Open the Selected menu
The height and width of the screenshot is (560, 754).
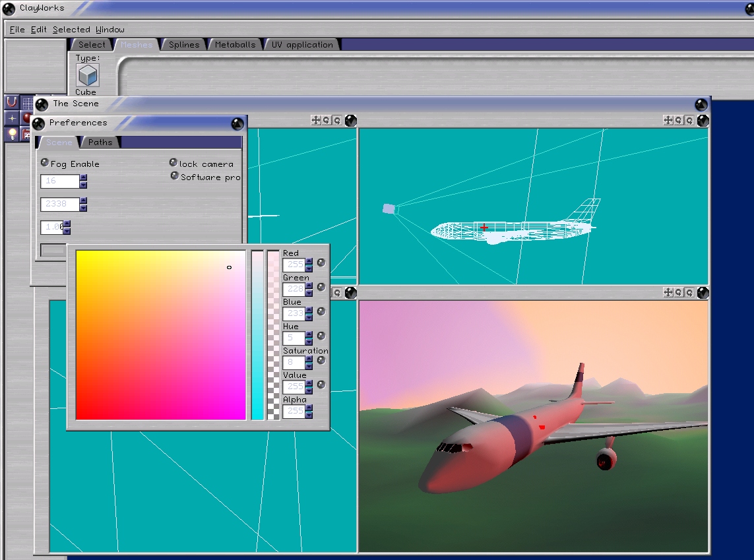(x=71, y=30)
